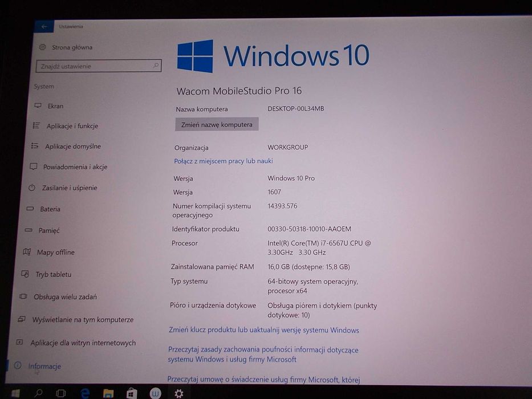Open Wyświetlanie na tym komputerze page

coord(83,320)
